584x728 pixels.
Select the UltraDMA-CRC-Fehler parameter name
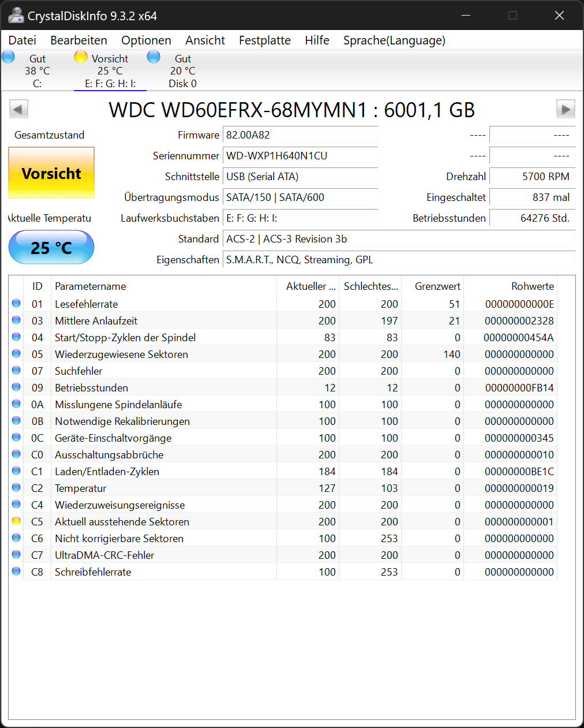point(104,555)
